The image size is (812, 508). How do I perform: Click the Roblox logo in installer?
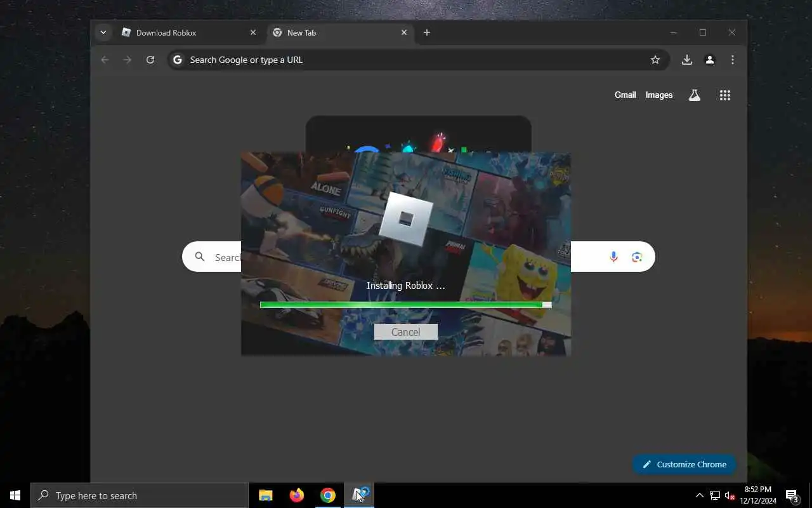click(406, 219)
